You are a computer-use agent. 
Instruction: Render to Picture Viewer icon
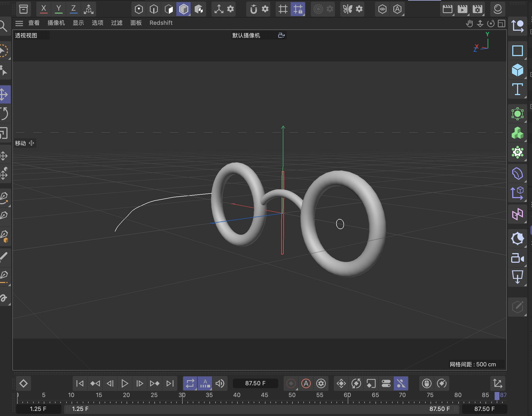pos(462,9)
